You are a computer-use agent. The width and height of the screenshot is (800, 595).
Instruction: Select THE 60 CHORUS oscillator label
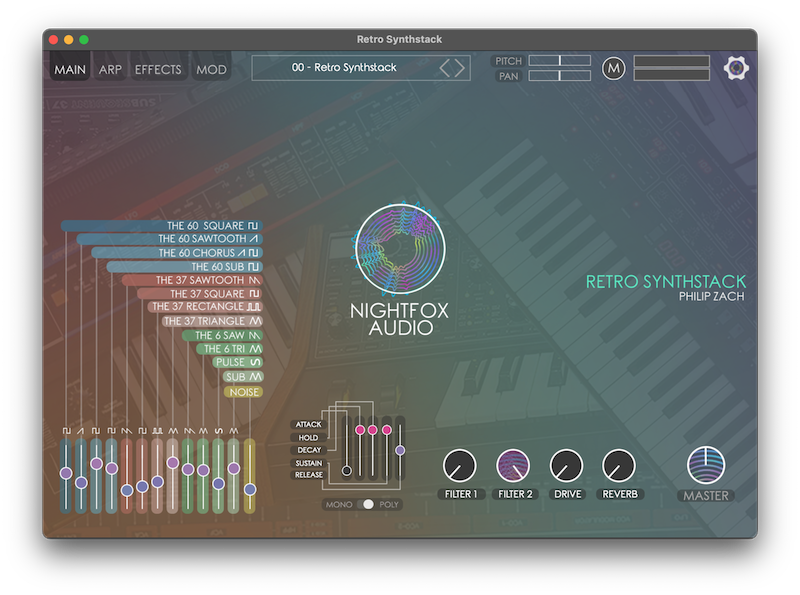point(177,253)
